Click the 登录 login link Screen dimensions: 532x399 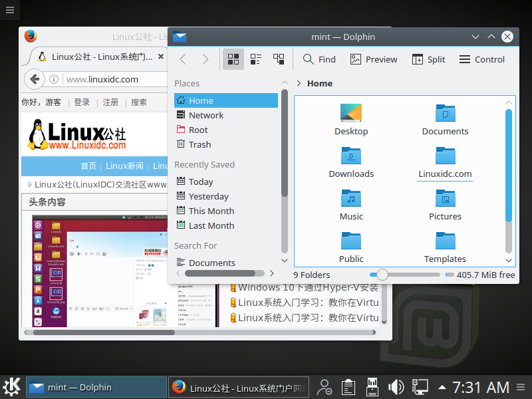tap(82, 102)
